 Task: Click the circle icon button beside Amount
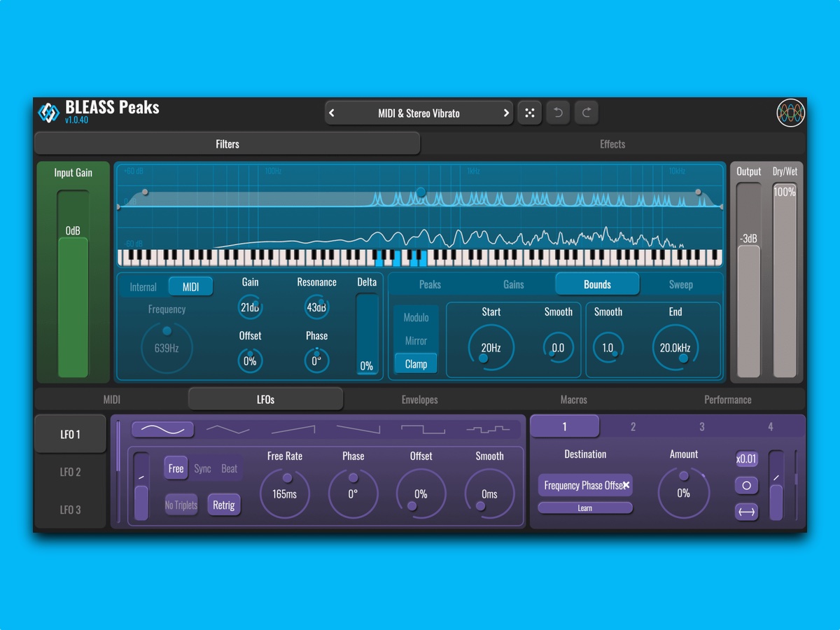[x=746, y=485]
